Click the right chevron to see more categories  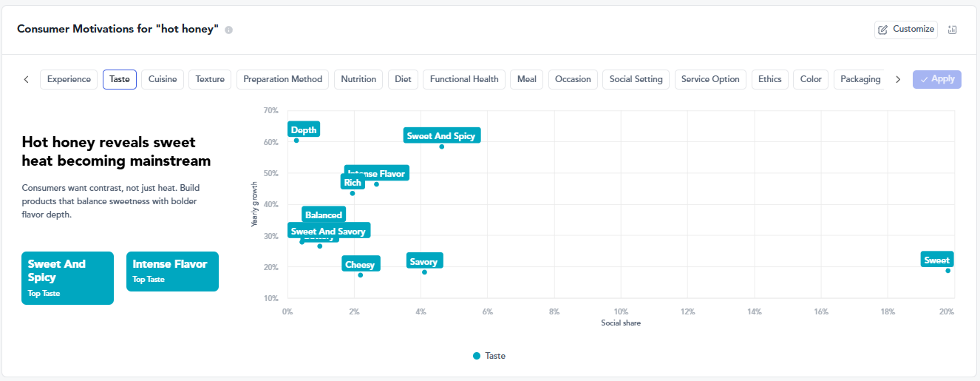click(898, 79)
